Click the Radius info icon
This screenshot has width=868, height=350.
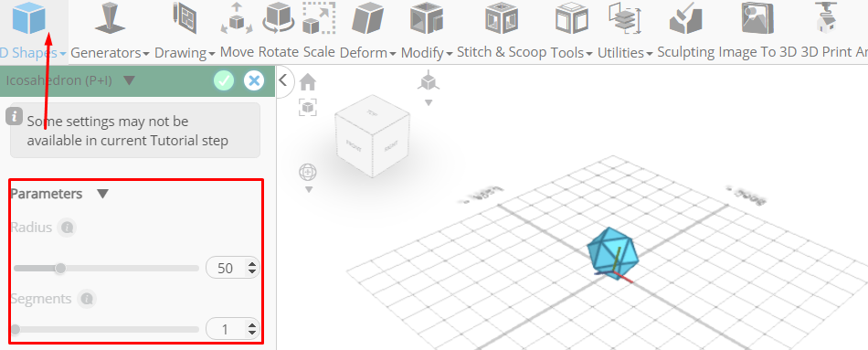[x=67, y=228]
